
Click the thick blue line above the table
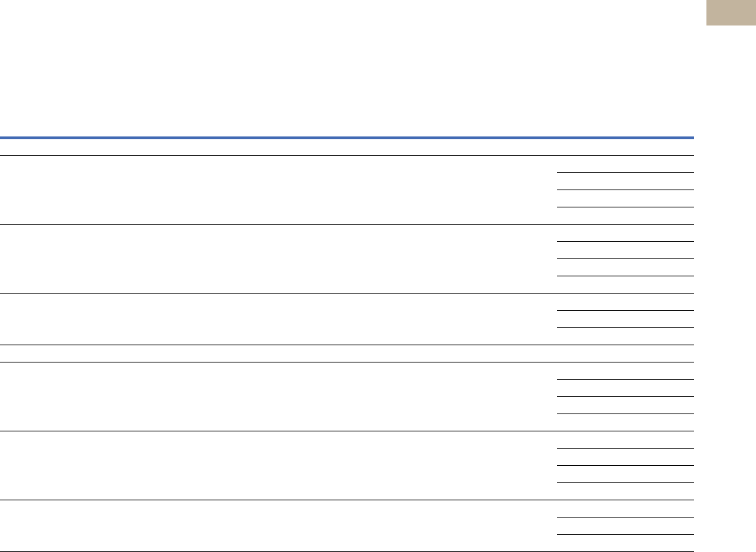point(347,137)
